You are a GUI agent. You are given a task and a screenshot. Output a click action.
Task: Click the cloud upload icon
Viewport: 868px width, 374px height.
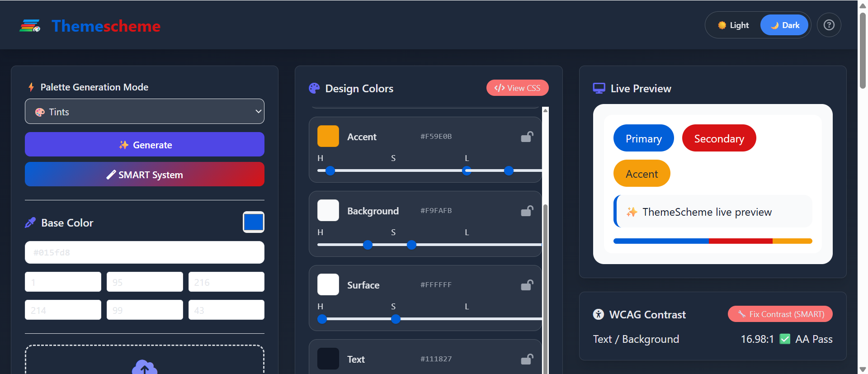click(x=145, y=367)
